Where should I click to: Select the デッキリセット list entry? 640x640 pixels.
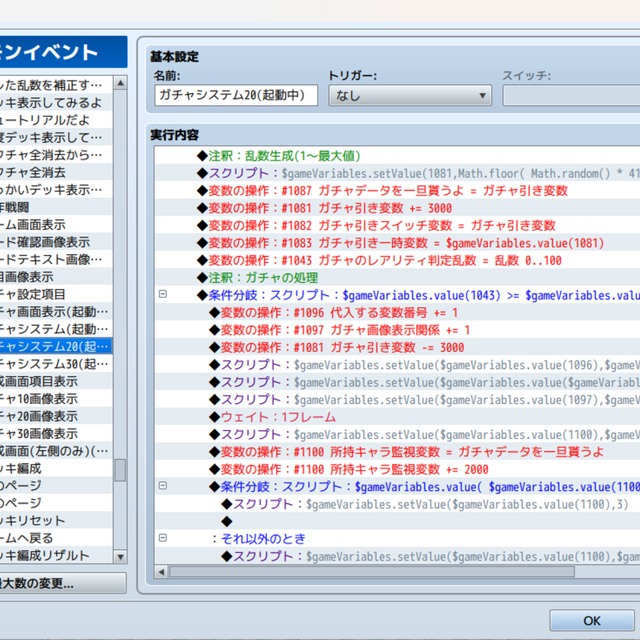click(x=55, y=520)
